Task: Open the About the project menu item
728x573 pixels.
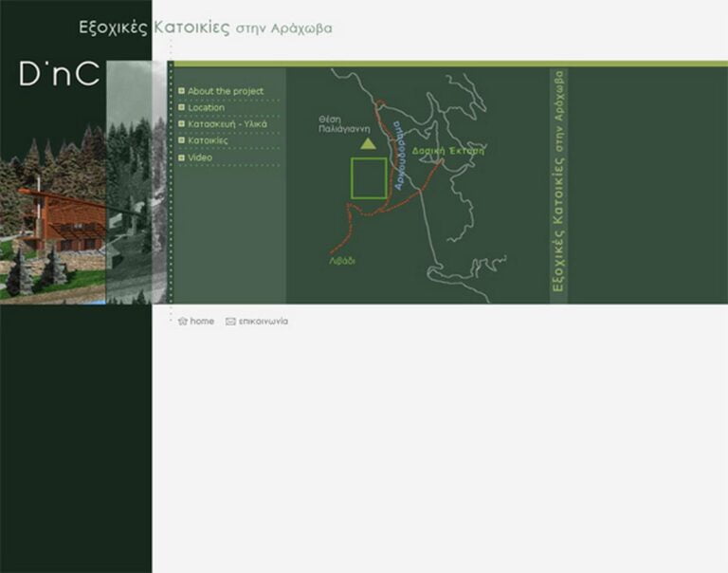Action: 226,91
